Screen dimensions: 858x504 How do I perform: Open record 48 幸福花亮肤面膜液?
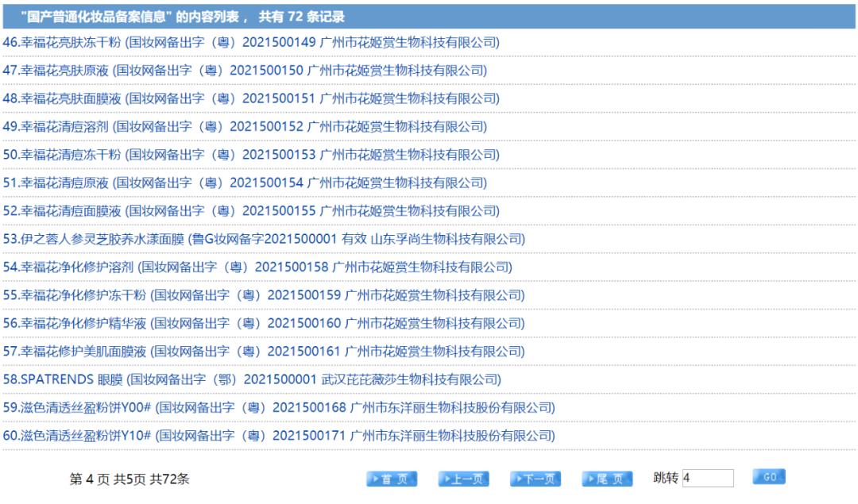click(251, 99)
